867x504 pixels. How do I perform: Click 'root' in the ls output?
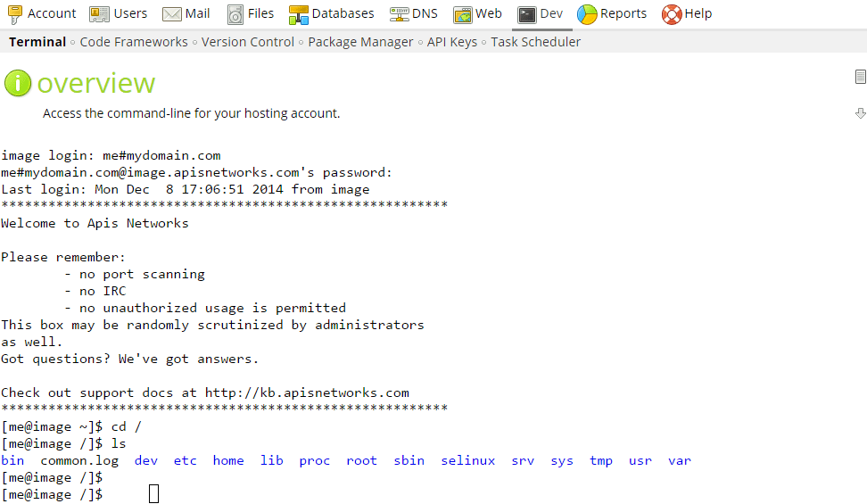click(x=361, y=460)
